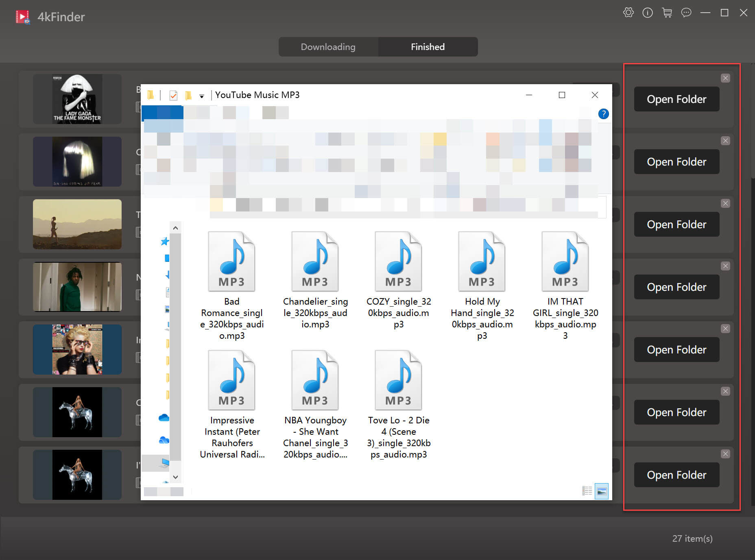The width and height of the screenshot is (755, 560).
Task: Remove the Sia item with its X button
Action: click(x=725, y=141)
